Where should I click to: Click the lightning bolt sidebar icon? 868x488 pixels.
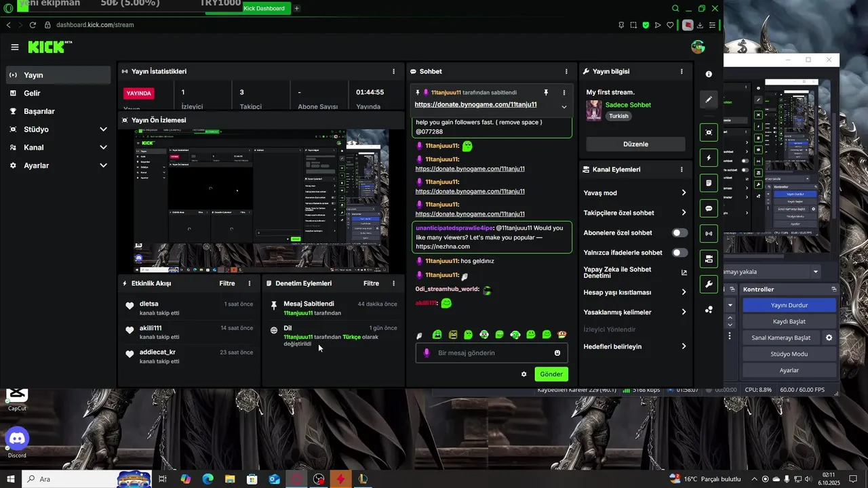[709, 158]
